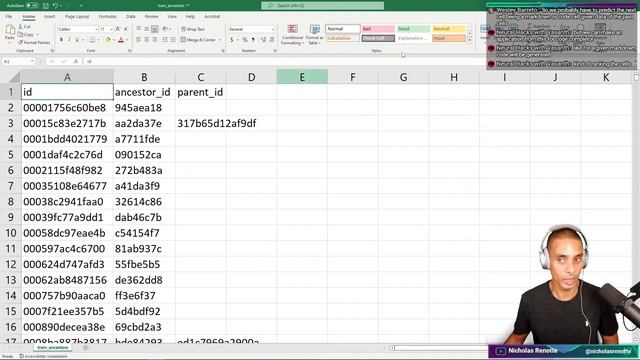This screenshot has width=640, height=360.
Task: Toggle the AutoSave switch
Action: [x=32, y=6]
